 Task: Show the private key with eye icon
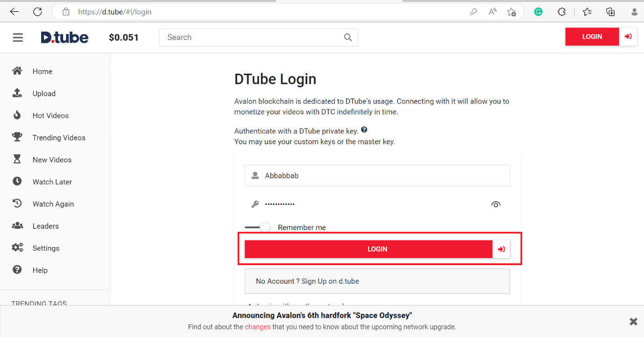click(496, 204)
